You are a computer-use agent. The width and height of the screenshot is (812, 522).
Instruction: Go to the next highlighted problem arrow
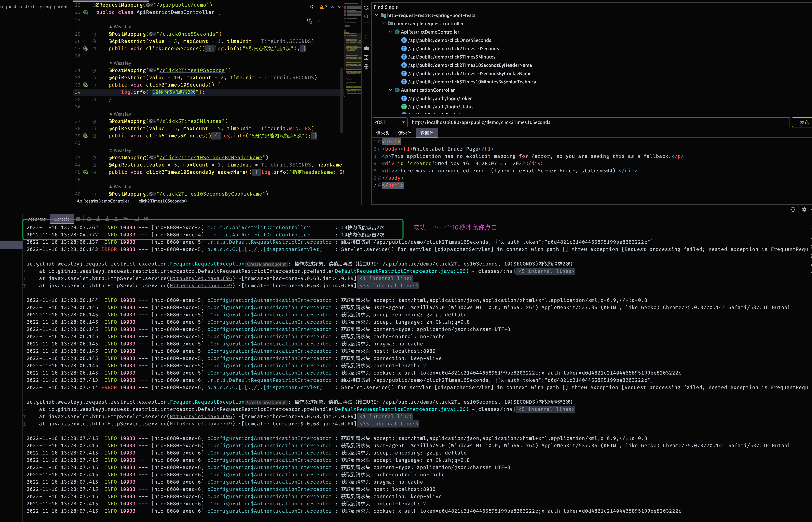(x=340, y=7)
